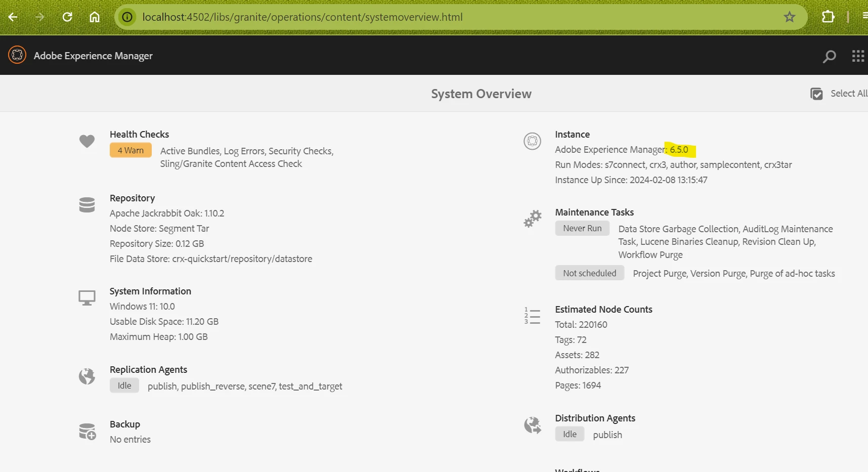Click the Never Run status badge
Viewport: 868px width, 472px height.
[582, 228]
